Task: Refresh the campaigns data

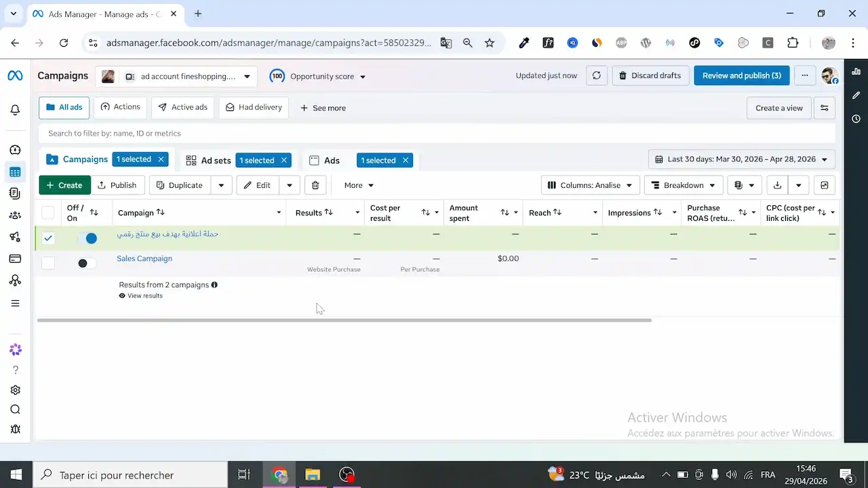Action: pos(596,76)
